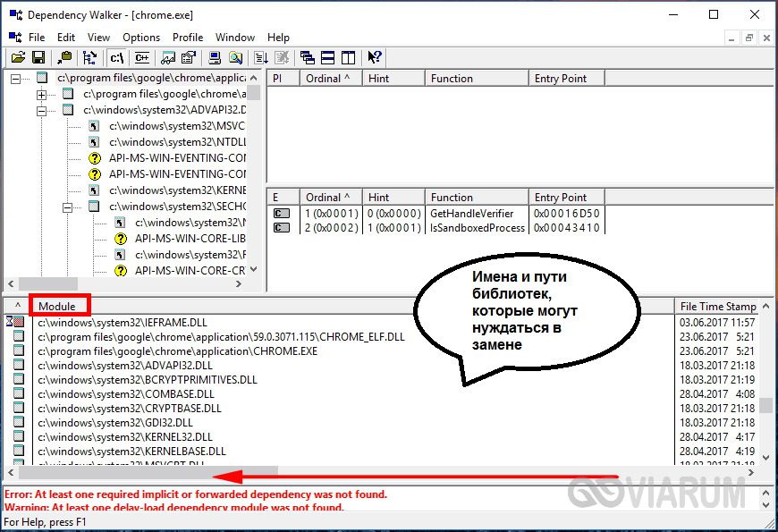Sort by File Time Stamp column header
The width and height of the screenshot is (778, 532).
point(718,306)
